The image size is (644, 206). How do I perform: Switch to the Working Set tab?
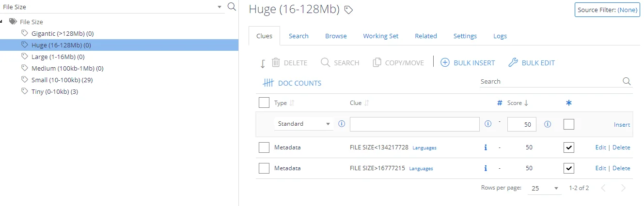click(x=381, y=36)
